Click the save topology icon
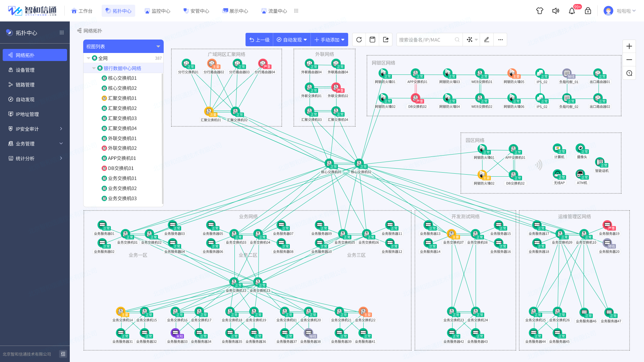The height and width of the screenshot is (362, 644). pyautogui.click(x=372, y=40)
